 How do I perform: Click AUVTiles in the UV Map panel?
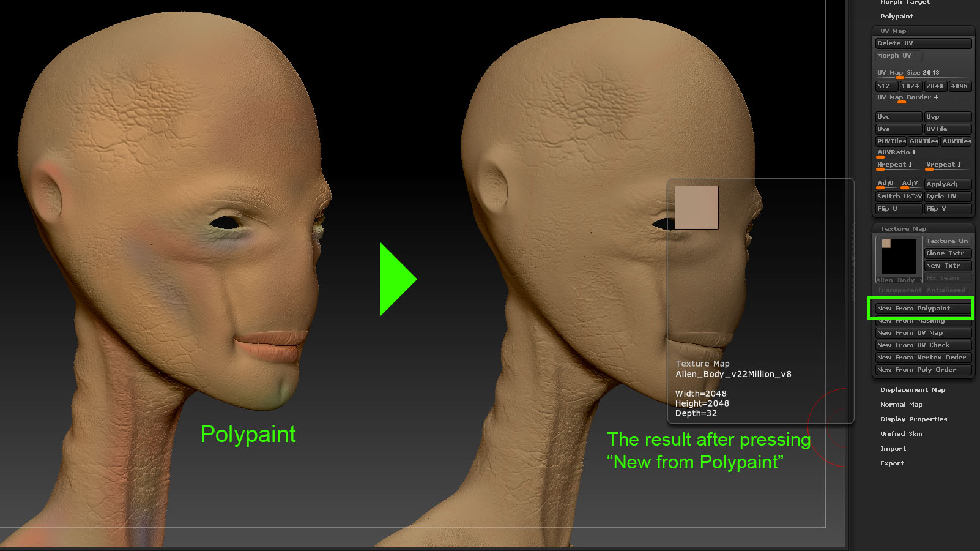[956, 141]
